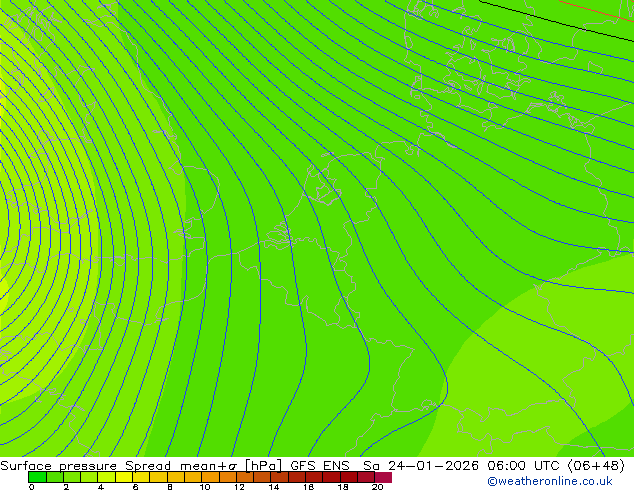The width and height of the screenshot is (634, 490).
Task: Click the legend label '20'
Action: click(378, 487)
